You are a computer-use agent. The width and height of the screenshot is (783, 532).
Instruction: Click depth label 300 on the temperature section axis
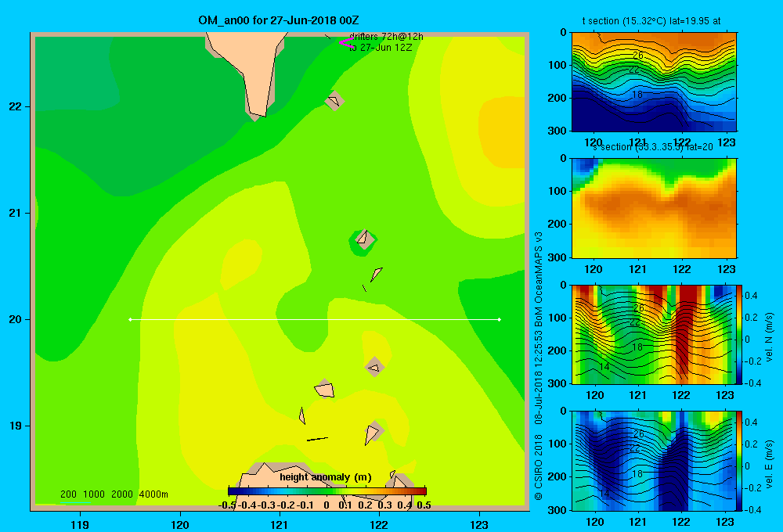coord(557,131)
